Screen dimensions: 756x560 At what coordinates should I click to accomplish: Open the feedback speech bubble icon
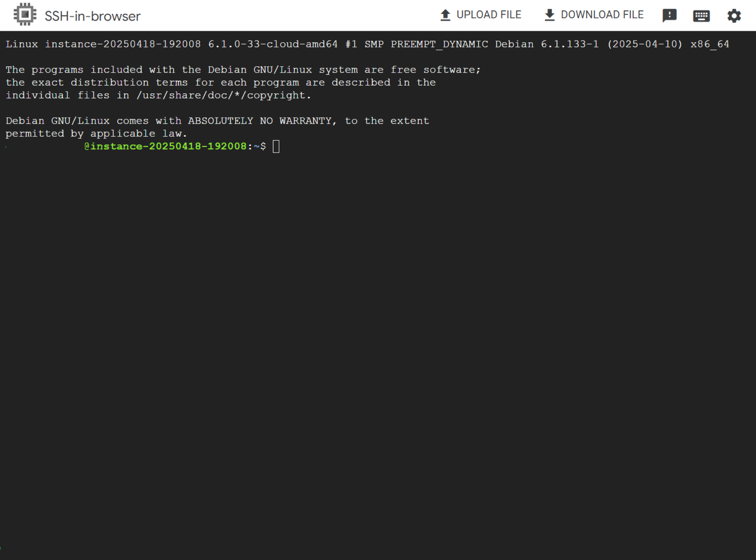pyautogui.click(x=669, y=16)
